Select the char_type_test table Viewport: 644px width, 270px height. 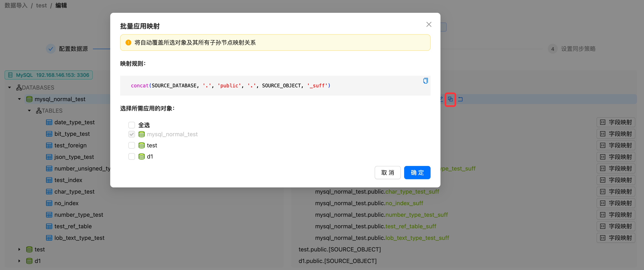pos(75,192)
